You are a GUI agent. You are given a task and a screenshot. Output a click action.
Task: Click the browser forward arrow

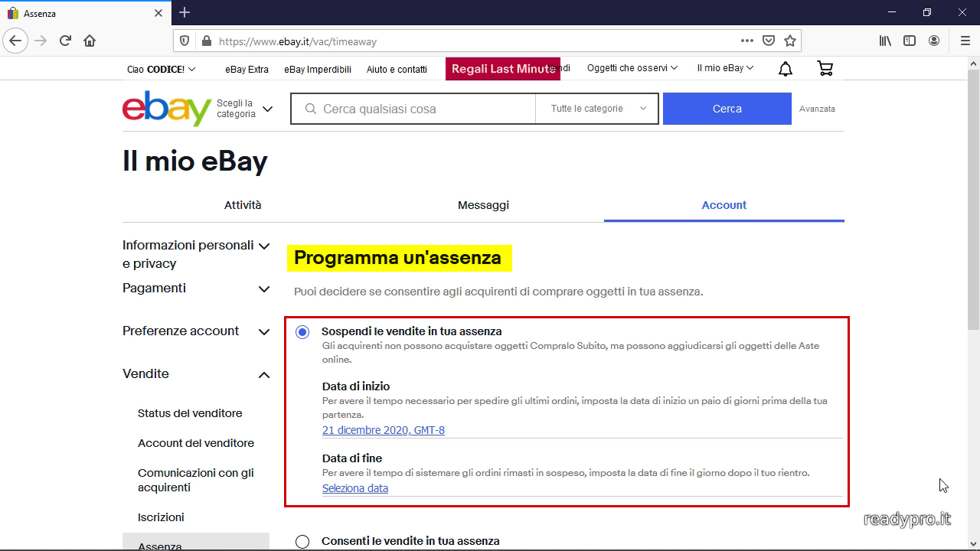click(x=41, y=41)
